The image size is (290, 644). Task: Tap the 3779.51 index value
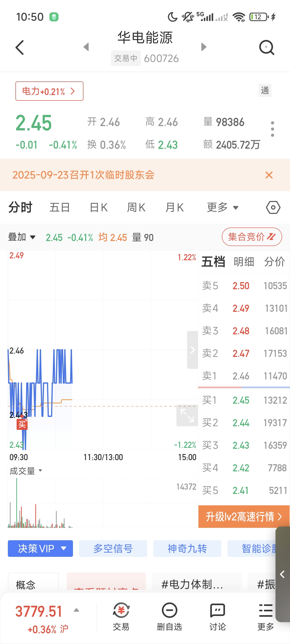click(x=39, y=611)
